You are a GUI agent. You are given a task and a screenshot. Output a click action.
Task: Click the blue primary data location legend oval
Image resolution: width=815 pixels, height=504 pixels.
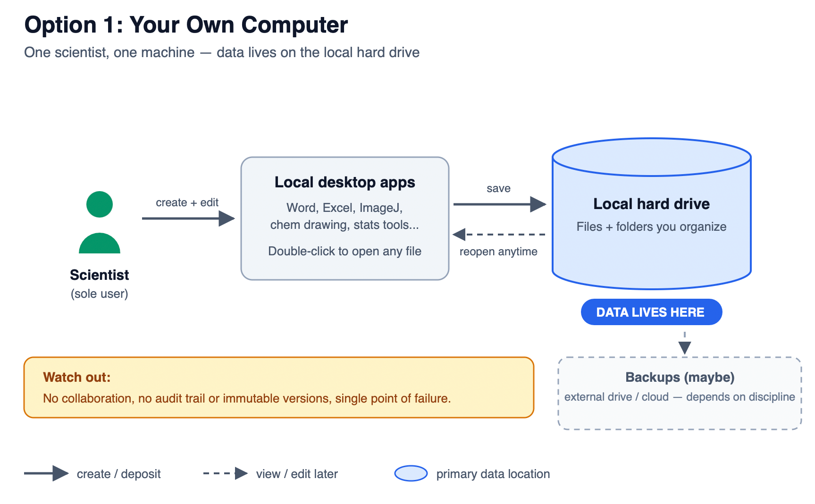pos(411,473)
